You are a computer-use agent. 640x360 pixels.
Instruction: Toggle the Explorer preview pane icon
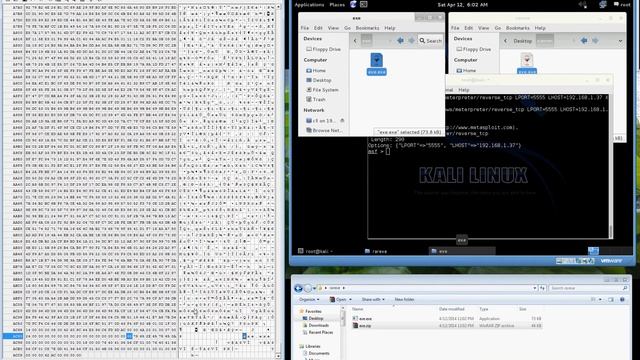tap(611, 300)
